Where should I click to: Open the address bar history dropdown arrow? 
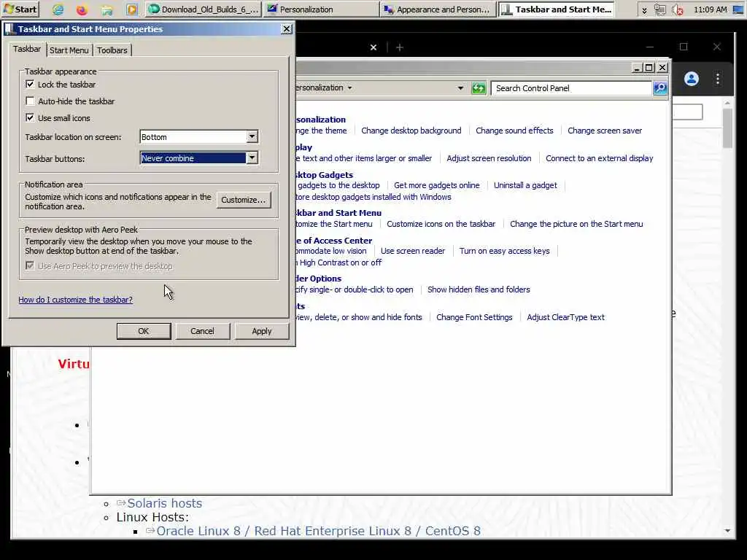tap(460, 88)
